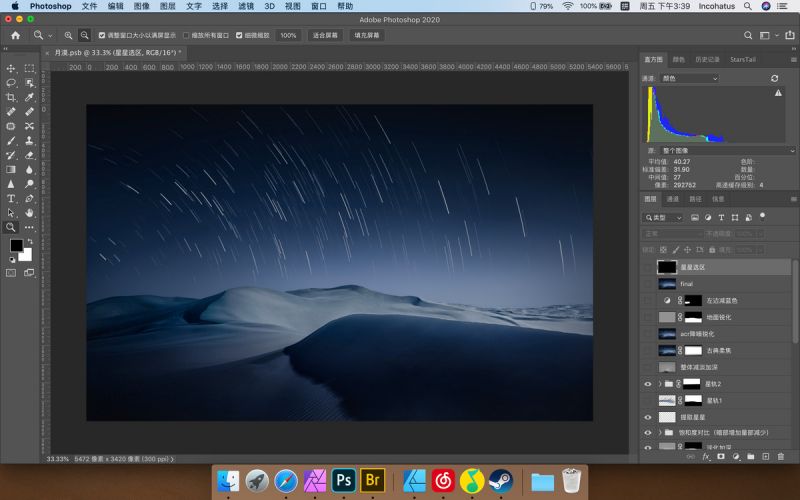Viewport: 800px width, 500px height.
Task: Toggle the resize windows to fit checkbox
Action: (102, 35)
